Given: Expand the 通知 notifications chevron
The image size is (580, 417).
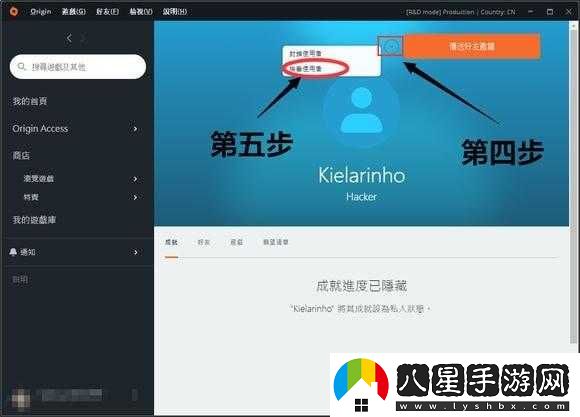Looking at the screenshot, I should click(x=135, y=252).
